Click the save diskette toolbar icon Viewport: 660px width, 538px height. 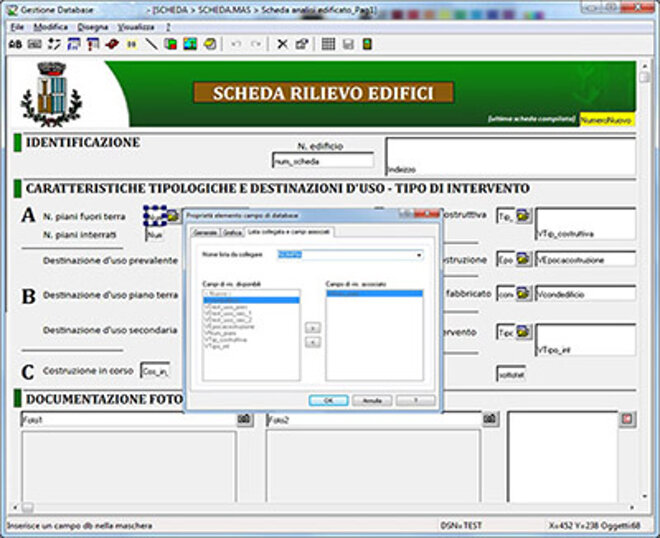coord(348,44)
